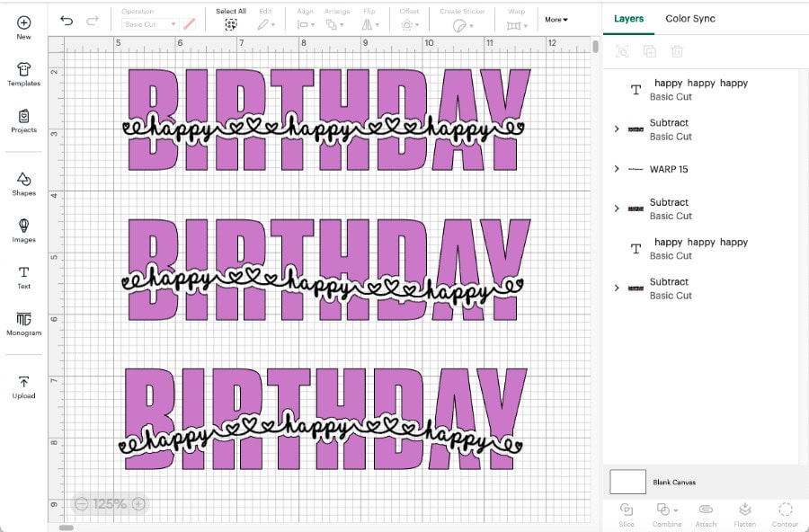
Task: Select the middle purple BIRTHDAY design
Action: pos(327,270)
